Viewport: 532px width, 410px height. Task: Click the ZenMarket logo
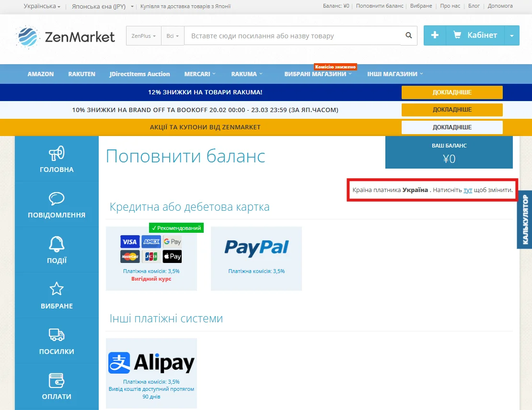point(65,36)
